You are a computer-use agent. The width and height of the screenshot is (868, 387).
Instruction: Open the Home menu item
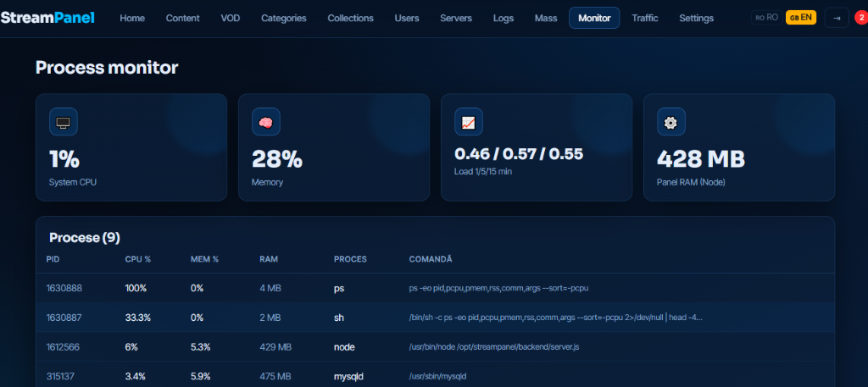132,19
